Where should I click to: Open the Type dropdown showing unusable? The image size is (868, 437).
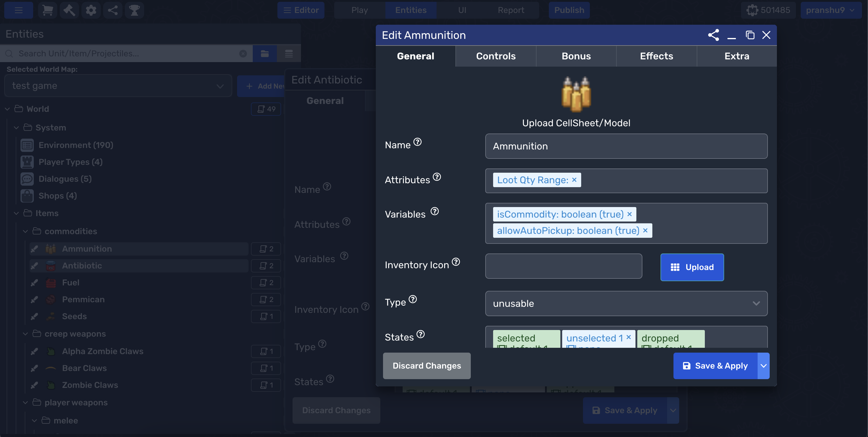pyautogui.click(x=626, y=303)
